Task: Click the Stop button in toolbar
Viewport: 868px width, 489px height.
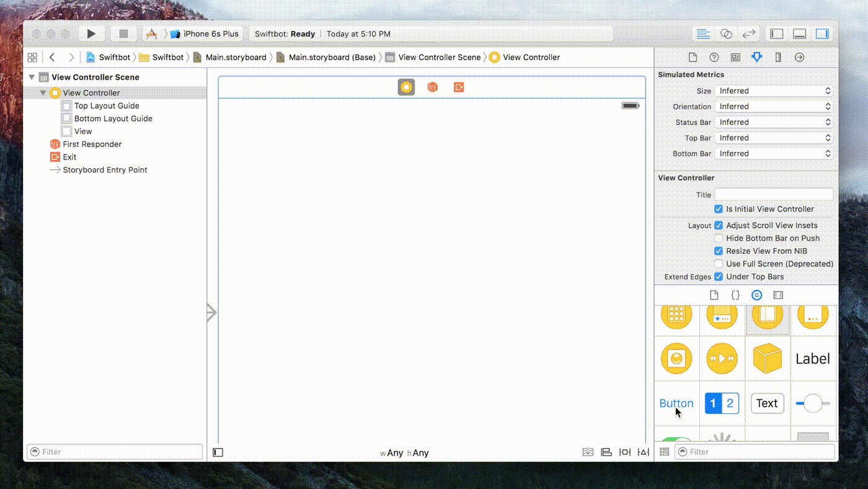Action: pyautogui.click(x=123, y=34)
